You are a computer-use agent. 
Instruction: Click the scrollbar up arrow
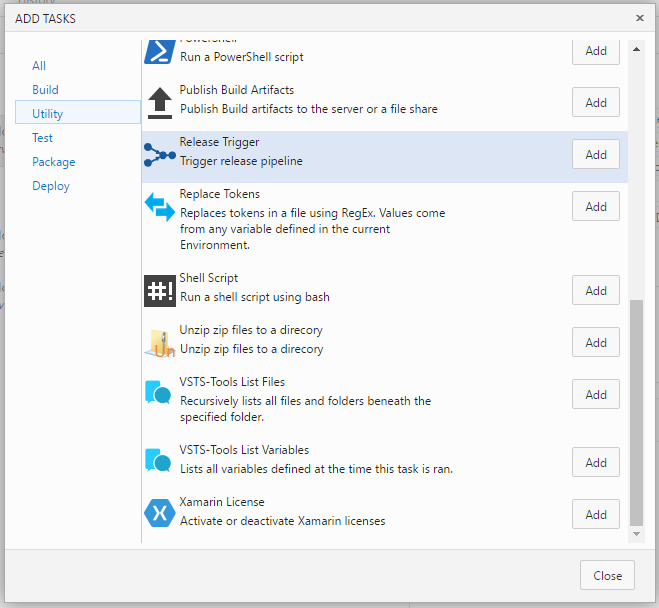[636, 50]
